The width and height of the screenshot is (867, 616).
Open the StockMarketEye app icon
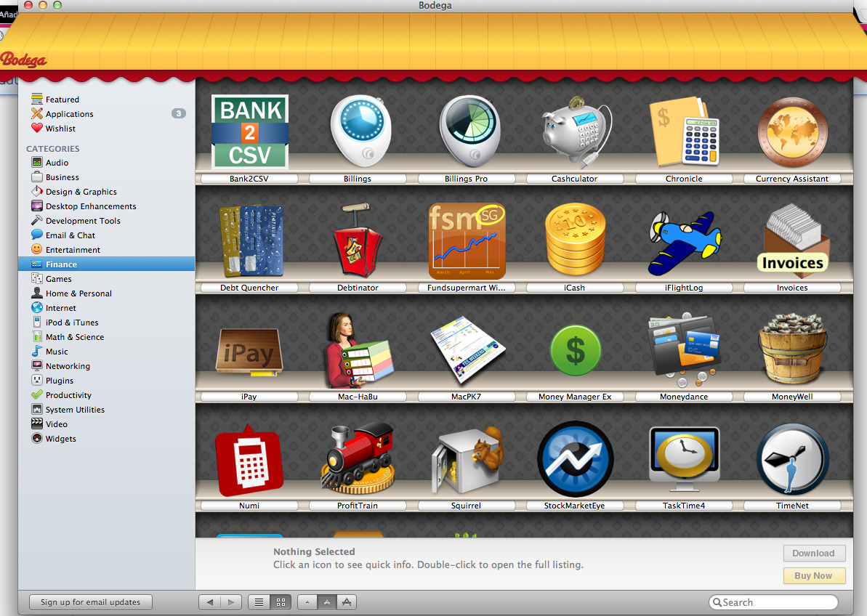point(575,459)
